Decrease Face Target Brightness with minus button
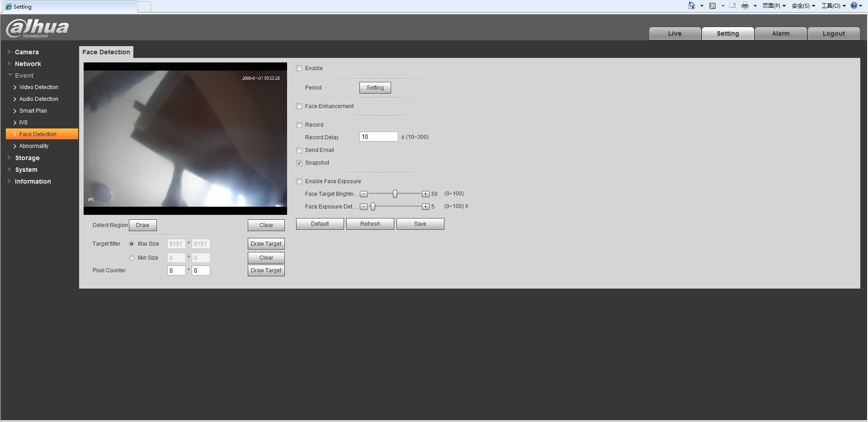 [x=363, y=194]
